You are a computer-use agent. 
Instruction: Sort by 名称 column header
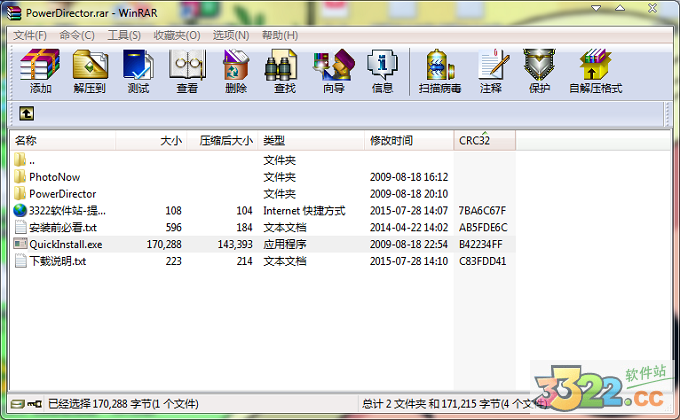(x=63, y=140)
